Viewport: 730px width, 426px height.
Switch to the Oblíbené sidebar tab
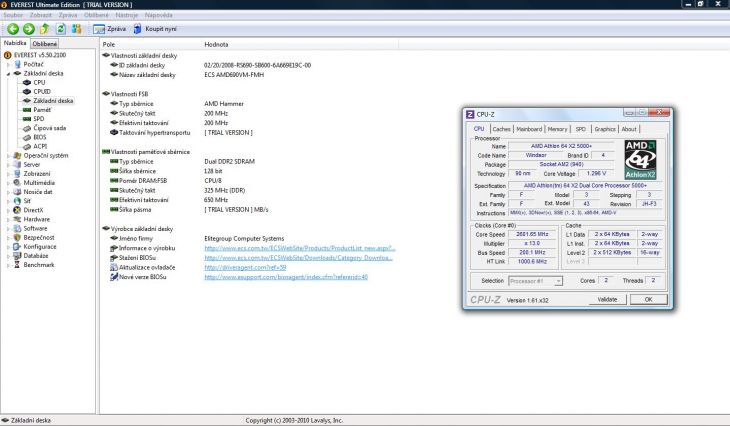(x=45, y=44)
